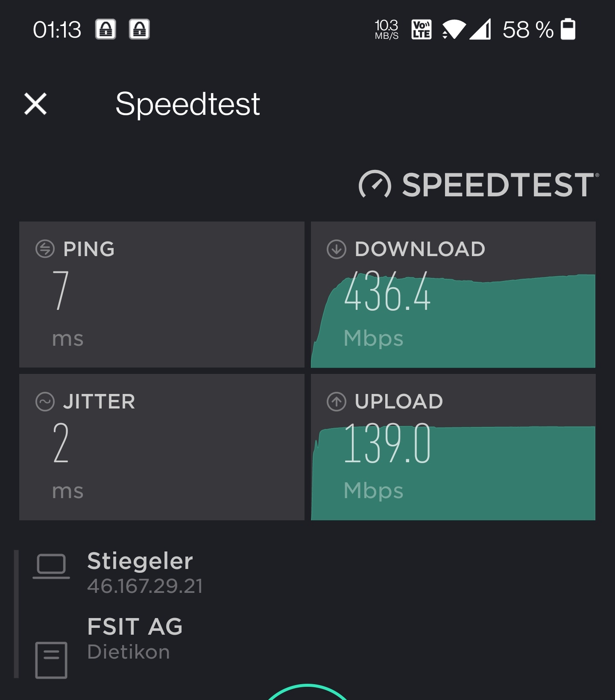The width and height of the screenshot is (615, 700).
Task: Tap the SPEEDTEST brand text
Action: click(x=498, y=185)
